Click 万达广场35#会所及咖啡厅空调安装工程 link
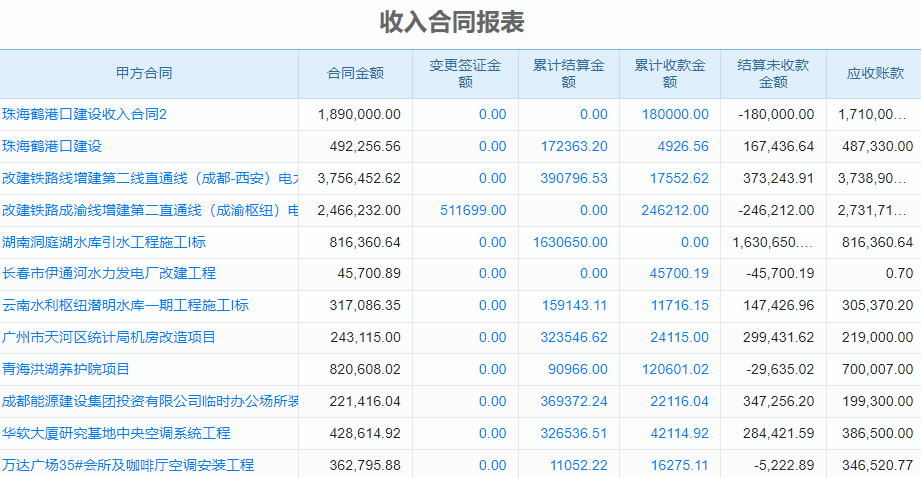Viewport: 921px width, 478px height. pyautogui.click(x=128, y=465)
